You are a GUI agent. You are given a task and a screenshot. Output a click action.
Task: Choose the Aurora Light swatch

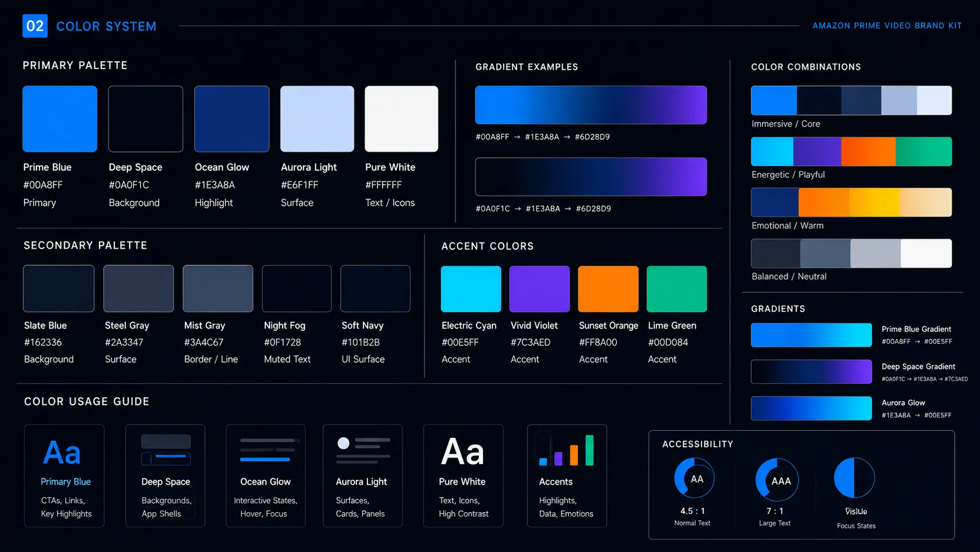tap(317, 119)
